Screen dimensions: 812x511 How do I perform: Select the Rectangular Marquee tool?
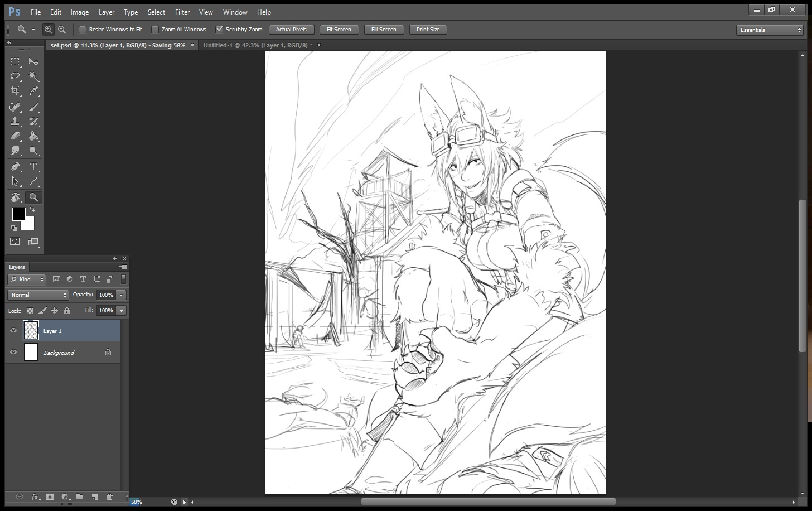pyautogui.click(x=15, y=62)
